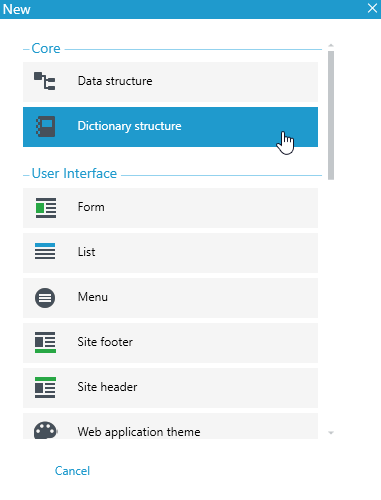Click the Site header icon
This screenshot has width=381, height=500.
click(x=45, y=387)
